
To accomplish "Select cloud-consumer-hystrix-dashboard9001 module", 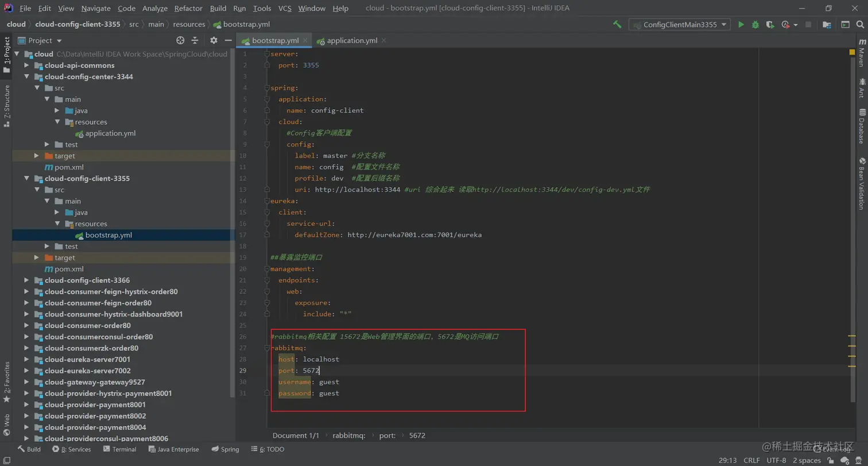I will [114, 314].
